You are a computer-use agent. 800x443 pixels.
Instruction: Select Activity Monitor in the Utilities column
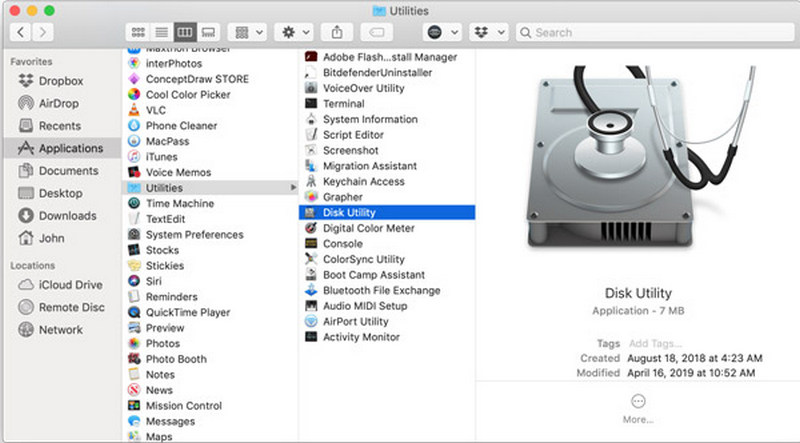[x=361, y=337]
